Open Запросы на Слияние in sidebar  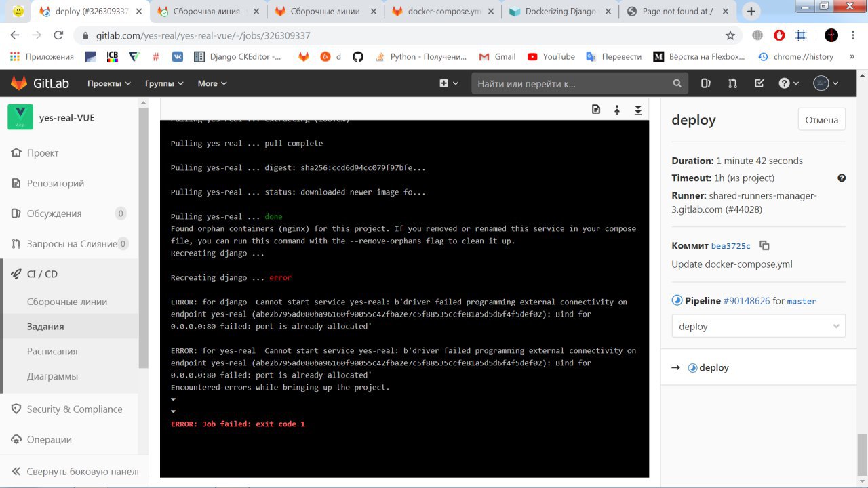point(72,244)
